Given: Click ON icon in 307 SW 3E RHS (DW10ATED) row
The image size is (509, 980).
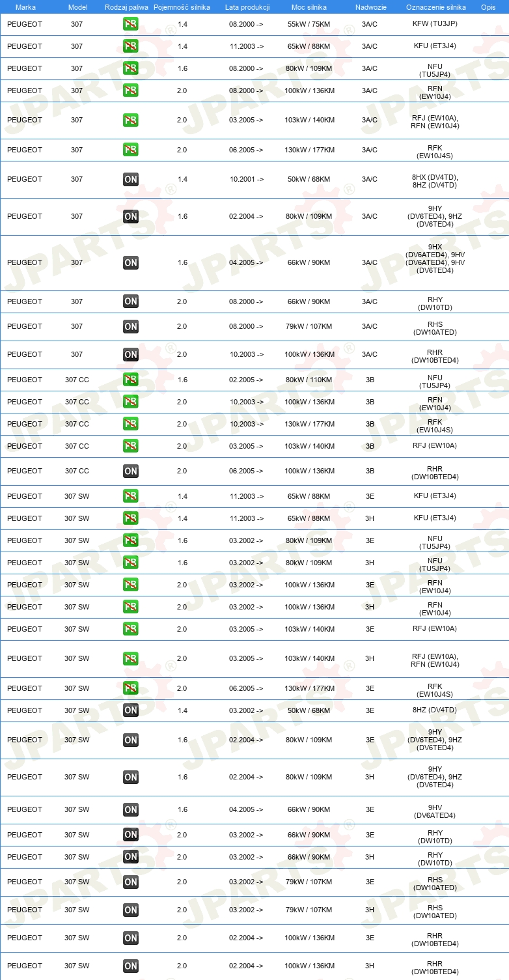Looking at the screenshot, I should tap(131, 882).
